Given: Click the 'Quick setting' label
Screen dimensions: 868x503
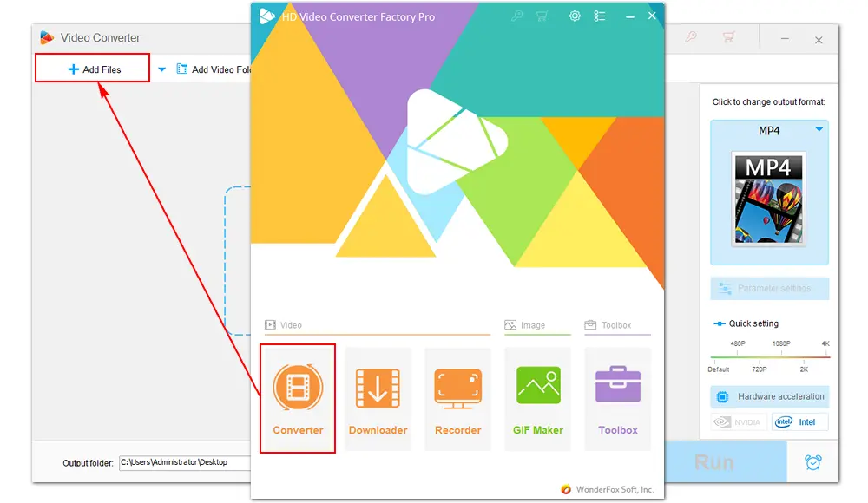Looking at the screenshot, I should coord(753,323).
